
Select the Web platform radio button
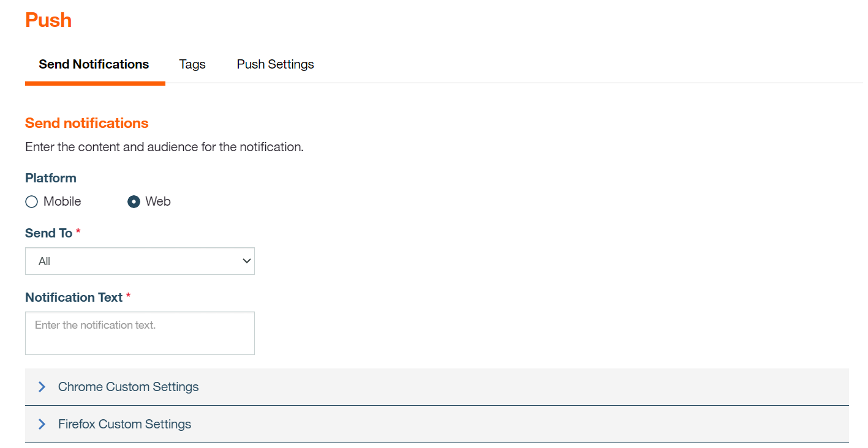click(134, 202)
